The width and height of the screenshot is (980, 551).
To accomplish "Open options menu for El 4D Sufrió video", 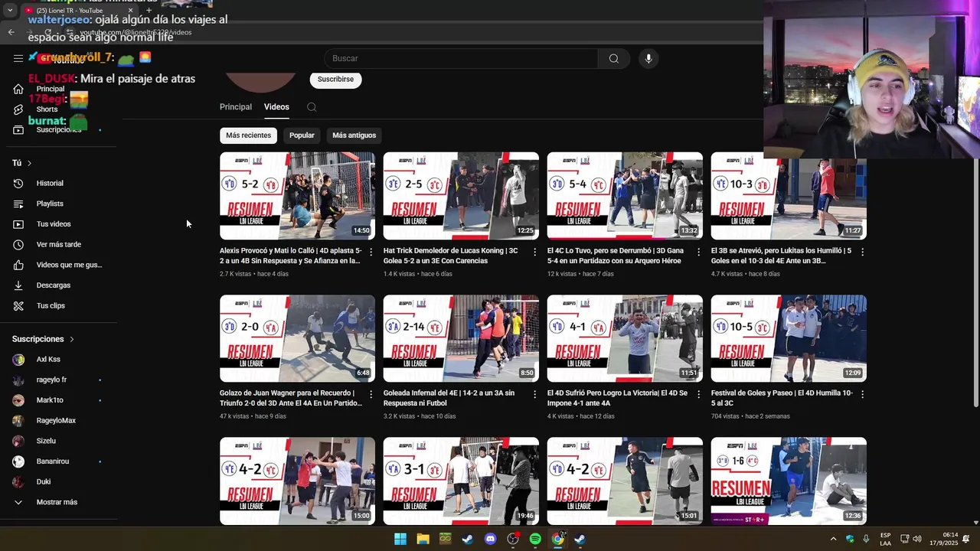I will tap(698, 394).
